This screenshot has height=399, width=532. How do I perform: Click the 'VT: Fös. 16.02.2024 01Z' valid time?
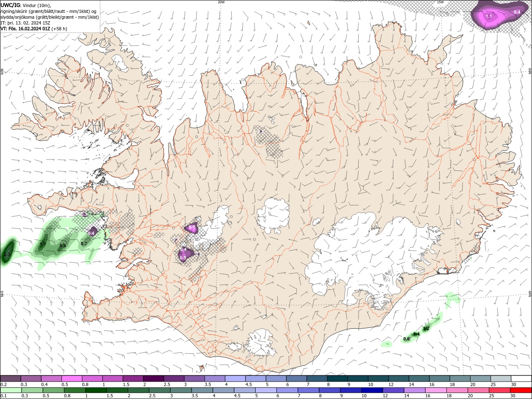click(x=25, y=29)
